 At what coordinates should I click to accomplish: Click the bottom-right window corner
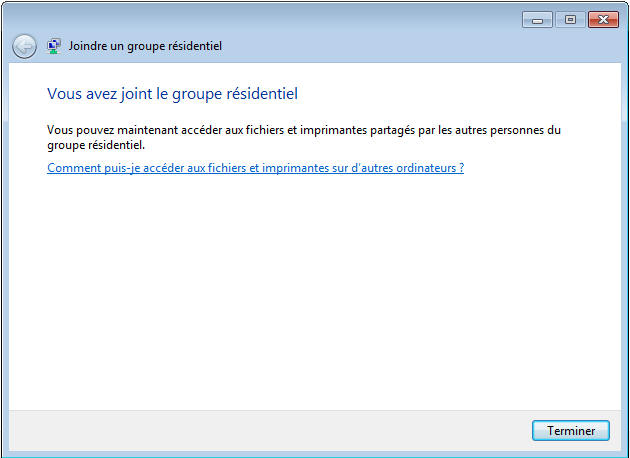click(626, 454)
